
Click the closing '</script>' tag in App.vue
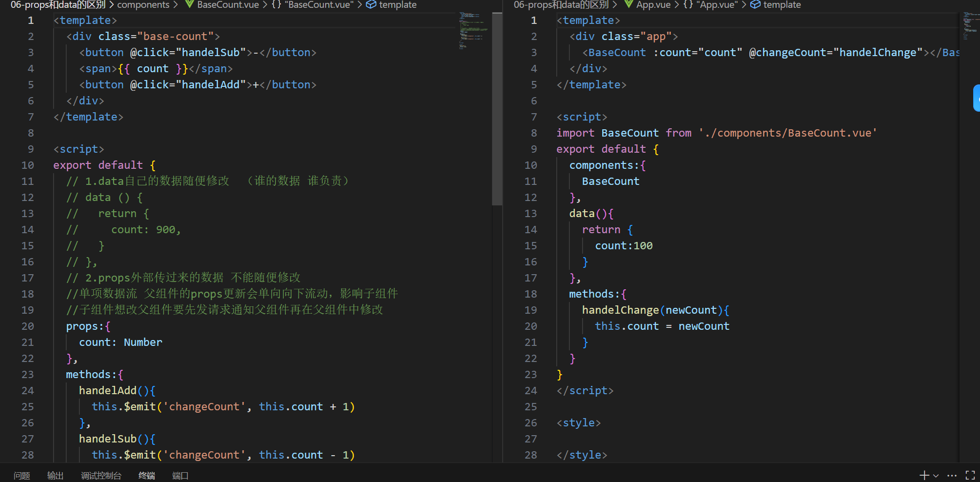click(x=585, y=391)
